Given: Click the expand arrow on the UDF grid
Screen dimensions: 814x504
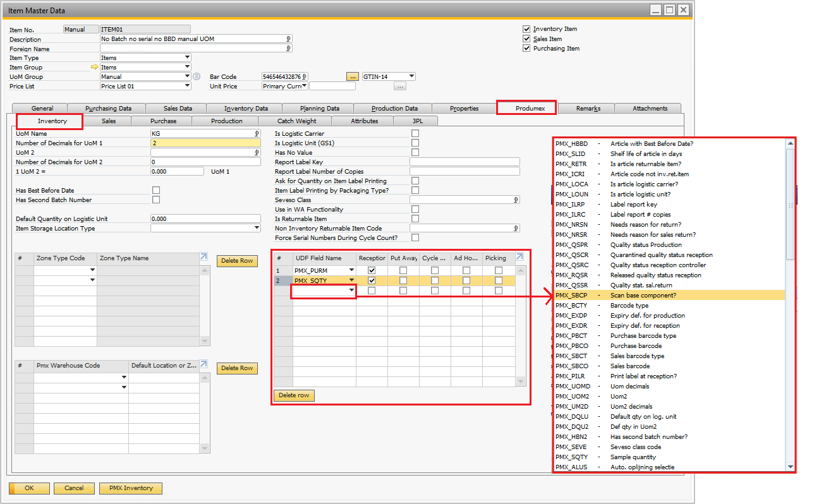Looking at the screenshot, I should click(x=519, y=257).
